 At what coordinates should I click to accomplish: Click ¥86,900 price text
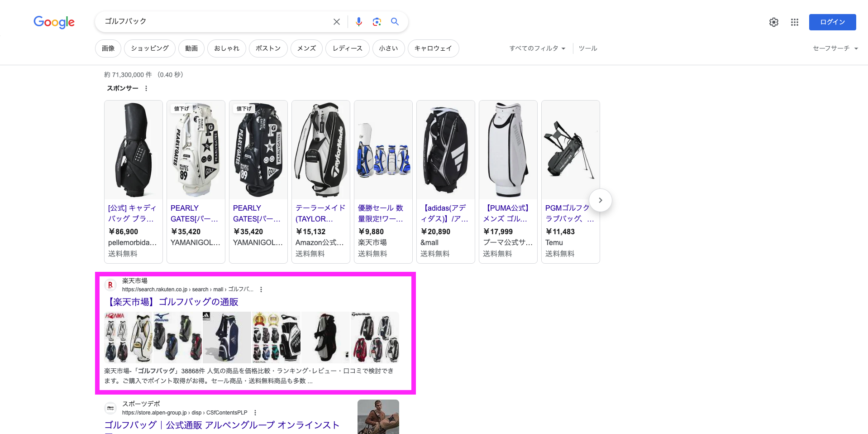123,231
